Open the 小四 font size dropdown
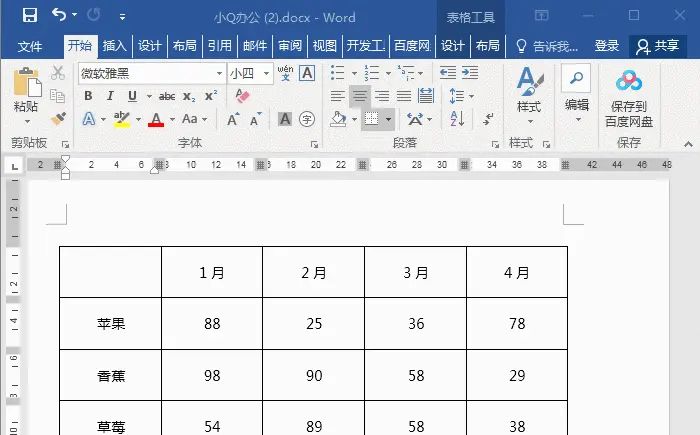This screenshot has width=700, height=435. (x=267, y=73)
